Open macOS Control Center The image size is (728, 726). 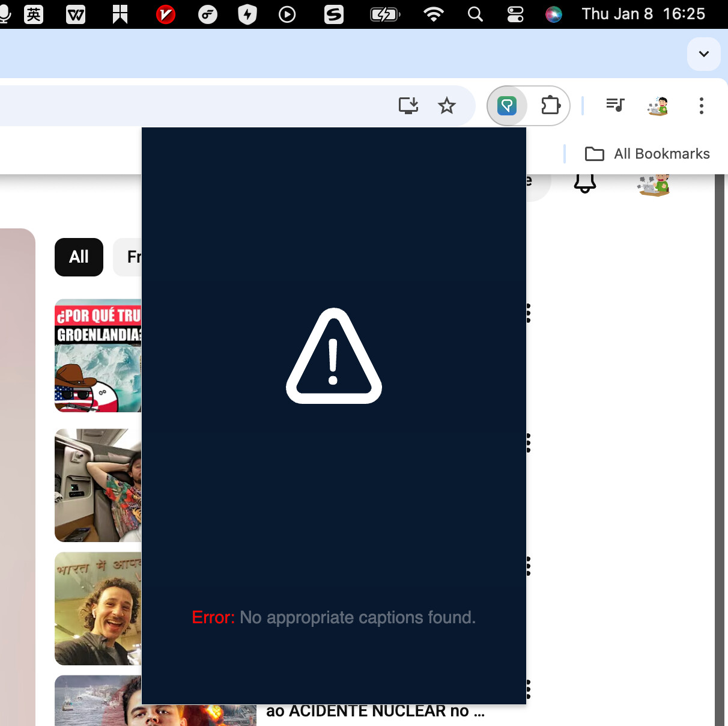pos(515,14)
